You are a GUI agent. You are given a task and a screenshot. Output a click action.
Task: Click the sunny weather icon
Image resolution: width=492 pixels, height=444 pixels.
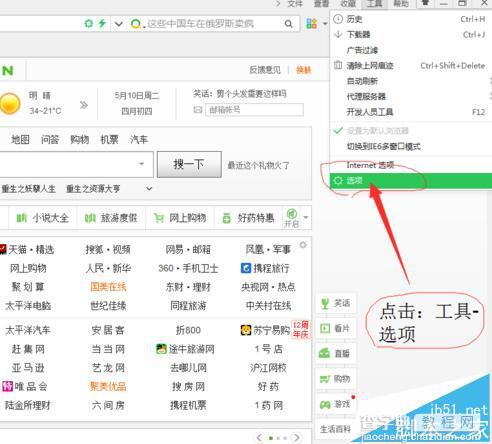pos(10,104)
